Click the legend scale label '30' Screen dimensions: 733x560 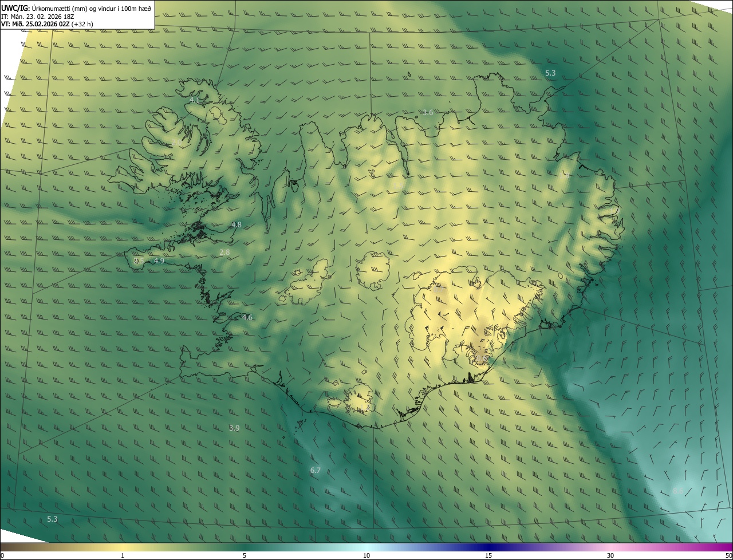pos(610,555)
